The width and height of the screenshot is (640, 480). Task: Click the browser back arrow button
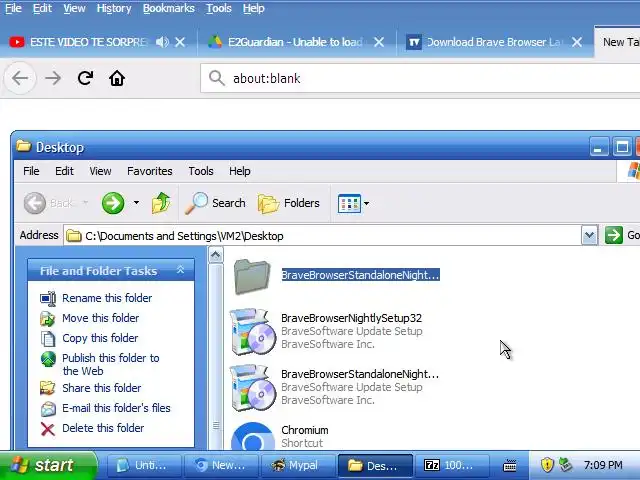pyautogui.click(x=20, y=78)
